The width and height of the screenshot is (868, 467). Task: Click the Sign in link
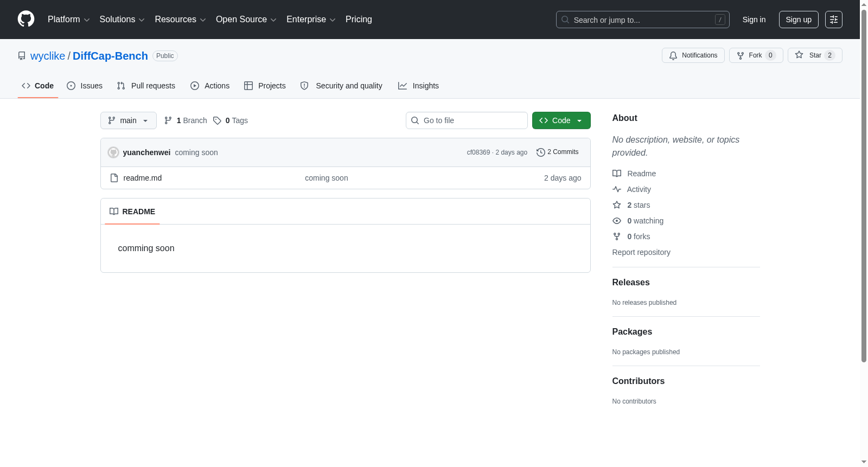tap(754, 20)
